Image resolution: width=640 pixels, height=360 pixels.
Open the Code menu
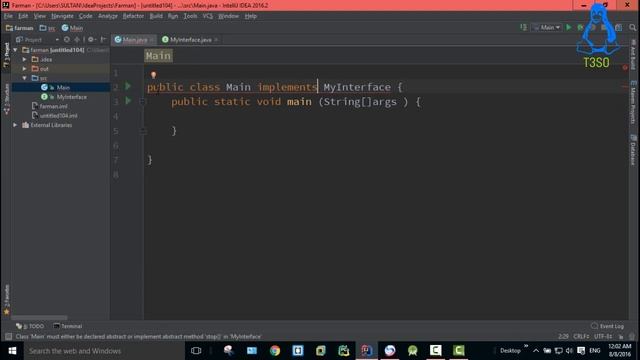86,16
